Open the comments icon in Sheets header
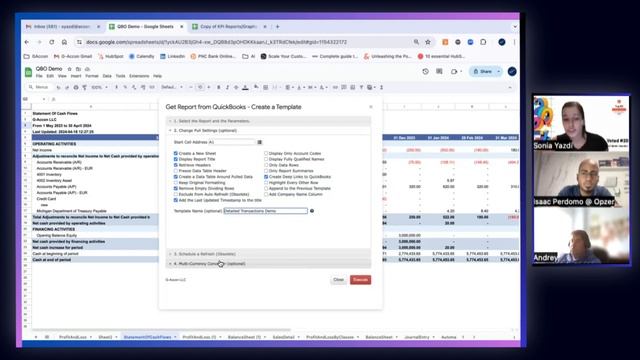This screenshot has width=640, height=360. coord(439,71)
